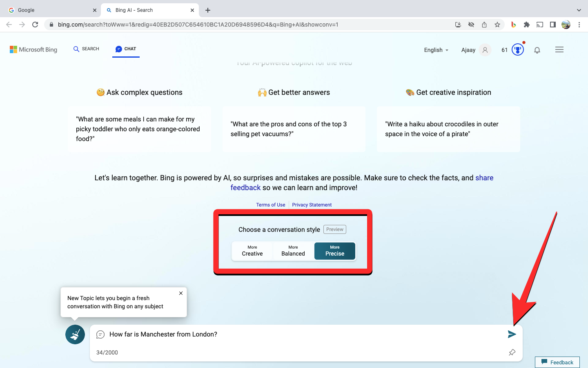
Task: Click the "Choose a conversation style" label
Action: click(279, 230)
